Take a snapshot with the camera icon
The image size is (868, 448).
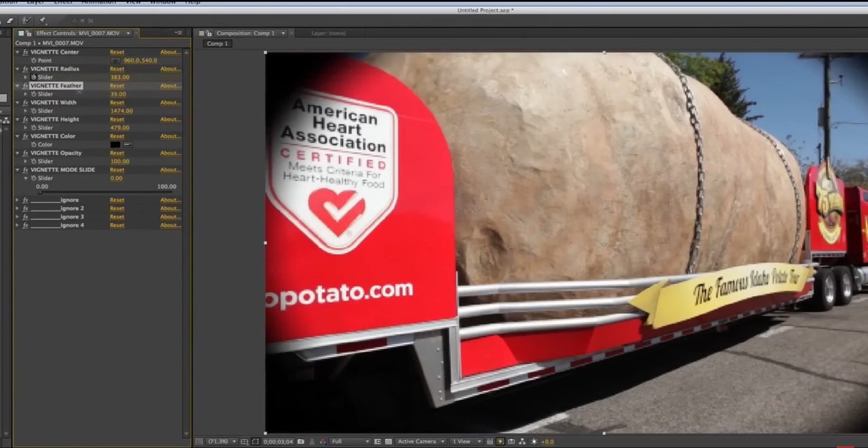tap(300, 442)
